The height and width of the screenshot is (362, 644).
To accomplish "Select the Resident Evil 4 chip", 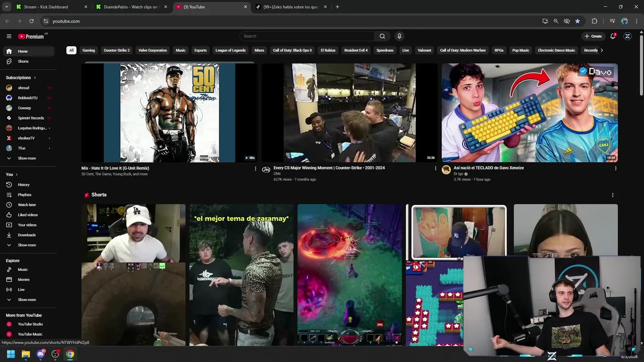I will point(356,50).
